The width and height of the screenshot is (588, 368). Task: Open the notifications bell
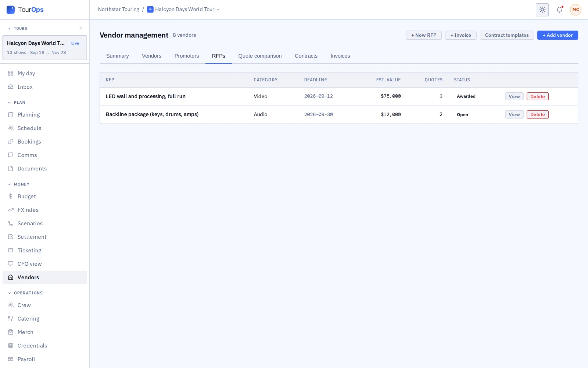click(559, 10)
